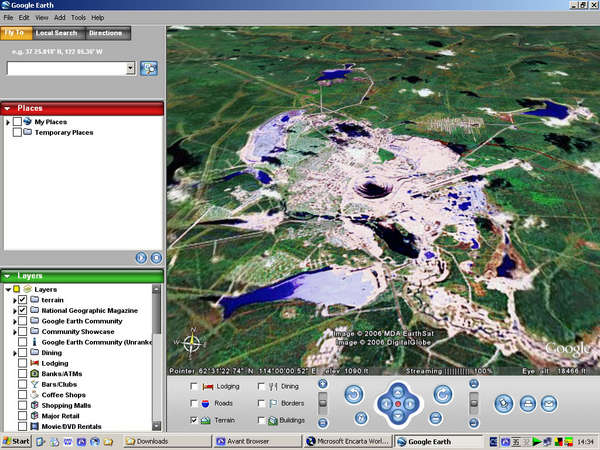Collapse the Layers panel header arrow
The image size is (600, 450).
[x=7, y=276]
